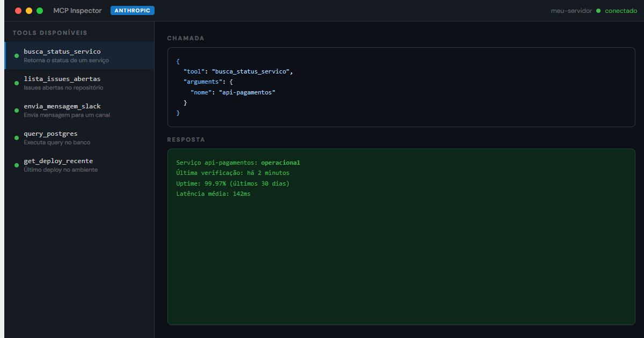Click green status dot beside get_deploy_recente
Screen dimensions: 644x338
(17, 165)
